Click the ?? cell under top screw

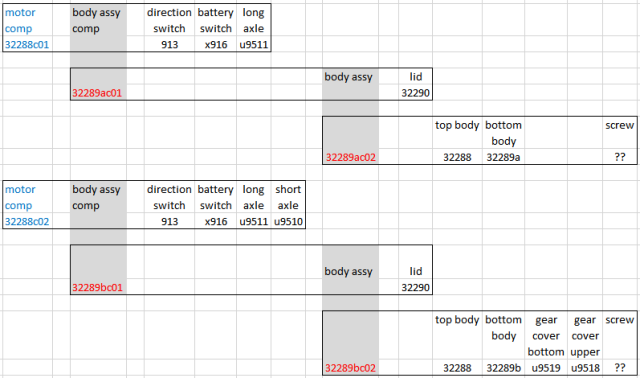620,157
